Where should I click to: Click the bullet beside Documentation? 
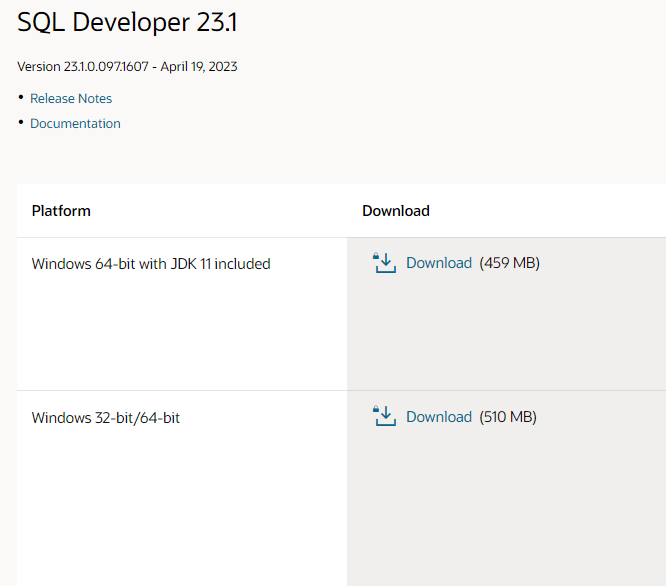pyautogui.click(x=21, y=122)
